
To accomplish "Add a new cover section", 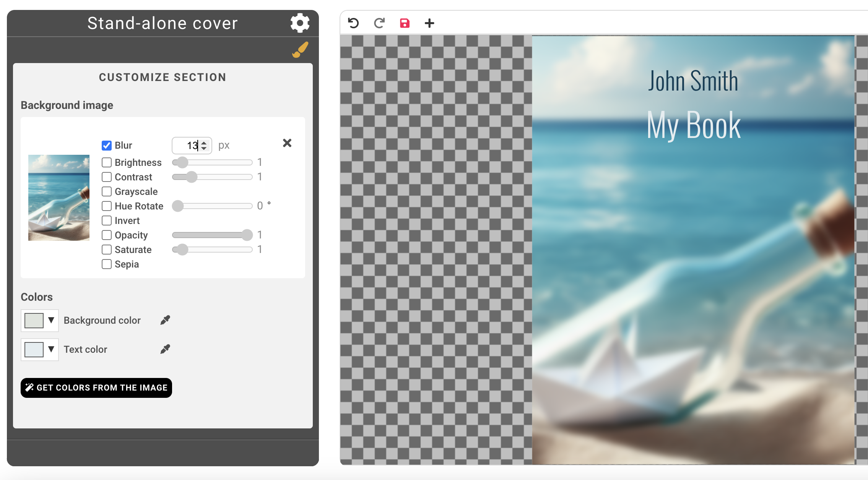I will pyautogui.click(x=429, y=23).
